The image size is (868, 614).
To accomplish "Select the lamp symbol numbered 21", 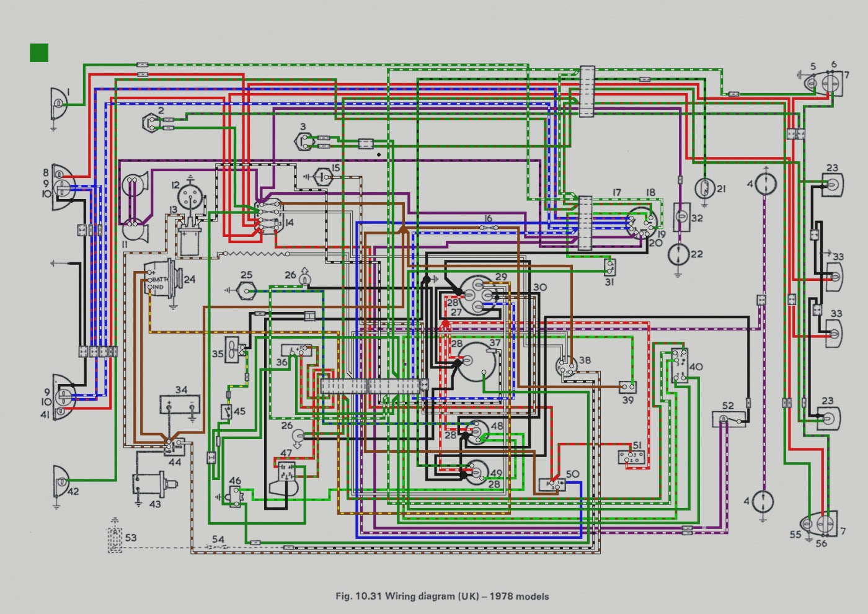I will coord(705,188).
